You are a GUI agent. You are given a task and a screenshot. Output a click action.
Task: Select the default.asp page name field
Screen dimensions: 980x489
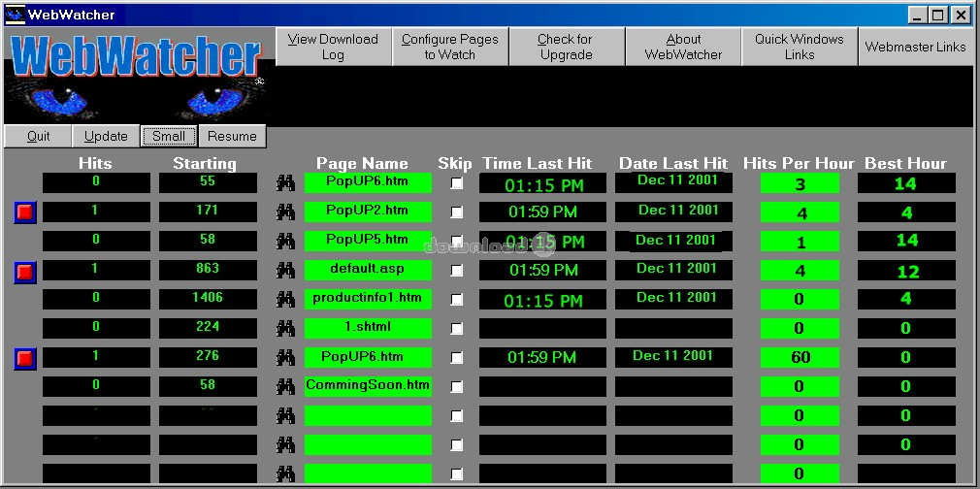click(368, 270)
